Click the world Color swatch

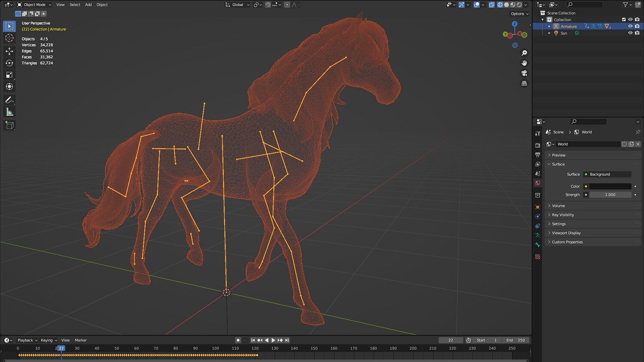click(x=610, y=187)
